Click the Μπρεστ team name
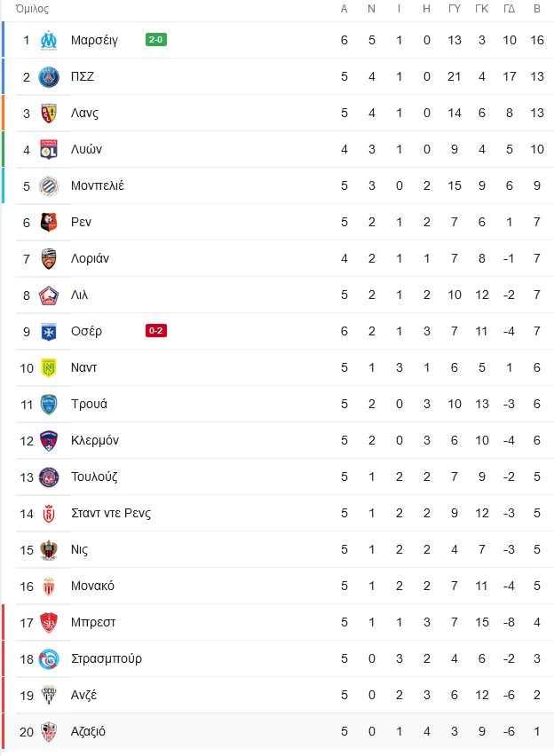Image resolution: width=554 pixels, height=756 pixels. [x=93, y=622]
